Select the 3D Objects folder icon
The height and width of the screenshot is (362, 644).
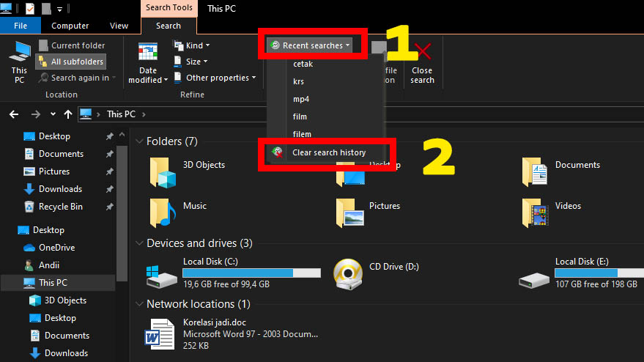coord(163,173)
